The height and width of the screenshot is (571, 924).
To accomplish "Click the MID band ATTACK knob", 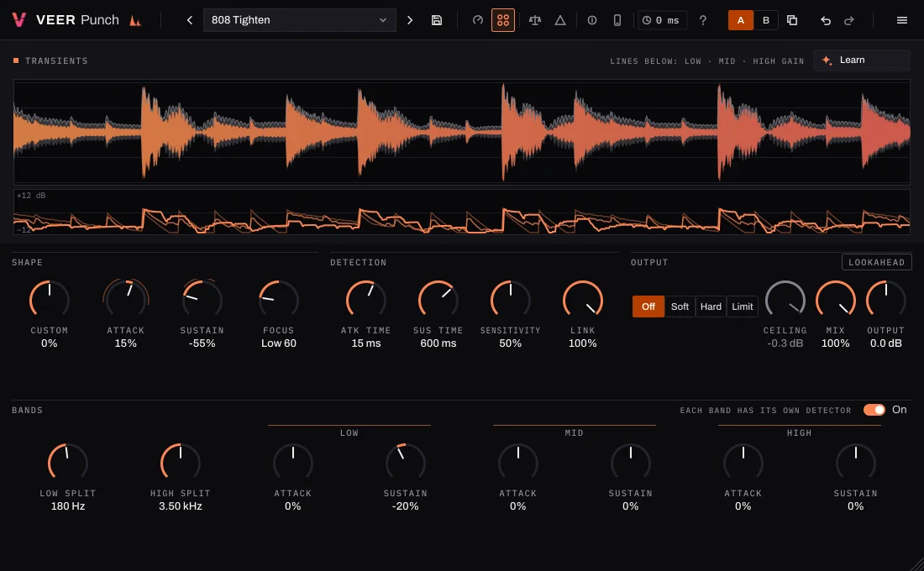I will (x=518, y=462).
